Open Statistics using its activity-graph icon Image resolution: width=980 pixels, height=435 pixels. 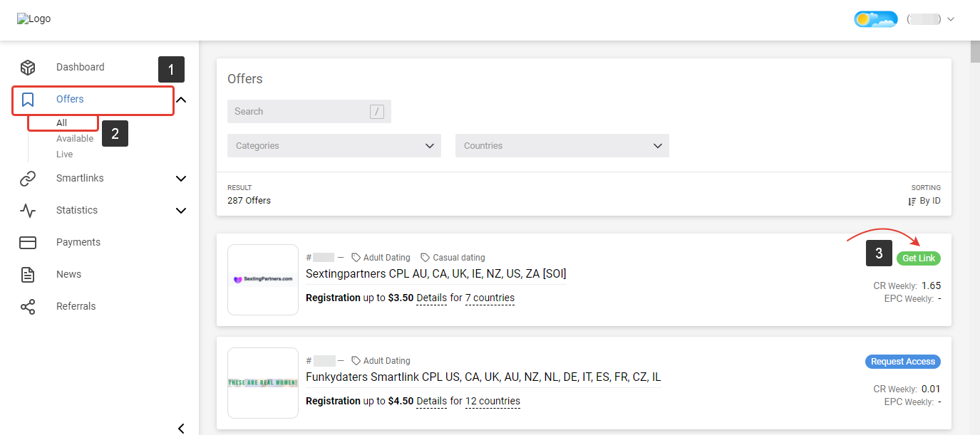point(27,210)
